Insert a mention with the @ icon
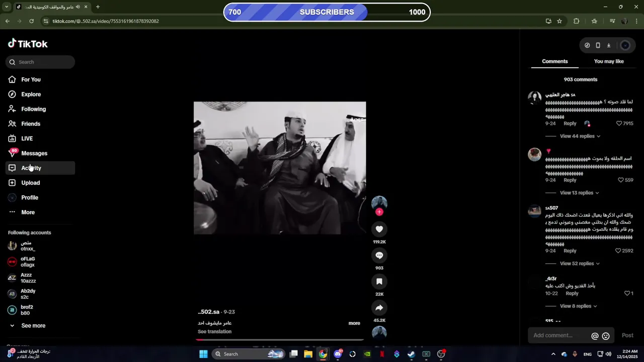This screenshot has width=644, height=362. coord(595,336)
